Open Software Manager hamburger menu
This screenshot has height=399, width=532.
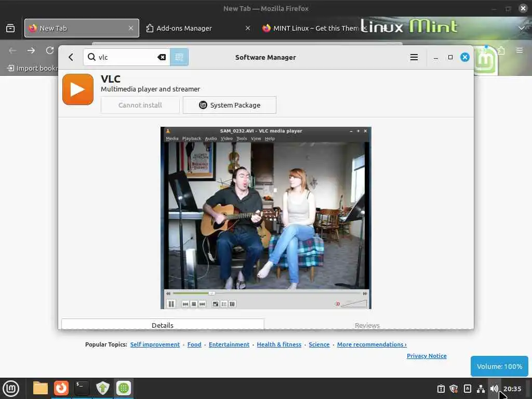coord(414,57)
